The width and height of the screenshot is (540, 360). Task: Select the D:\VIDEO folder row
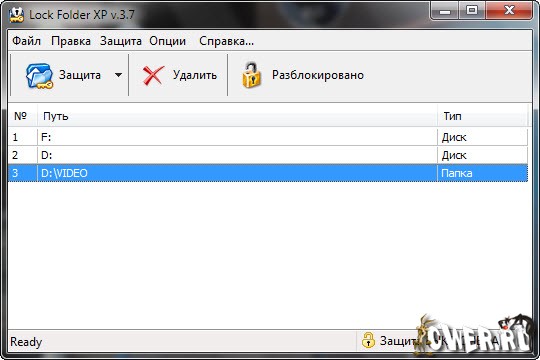click(x=268, y=173)
